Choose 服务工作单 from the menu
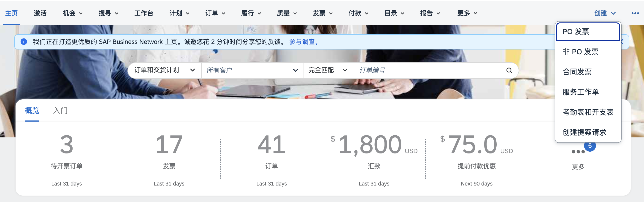Image resolution: width=644 pixels, height=202 pixels. point(581,92)
